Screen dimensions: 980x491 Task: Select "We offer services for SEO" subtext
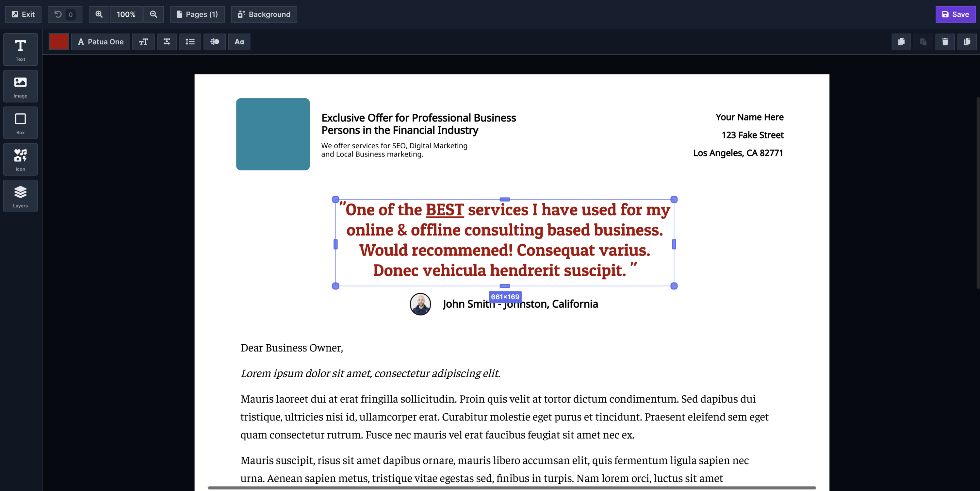394,150
